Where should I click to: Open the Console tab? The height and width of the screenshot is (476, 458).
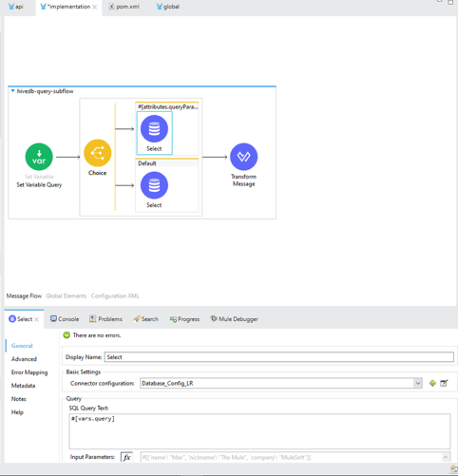(65, 319)
